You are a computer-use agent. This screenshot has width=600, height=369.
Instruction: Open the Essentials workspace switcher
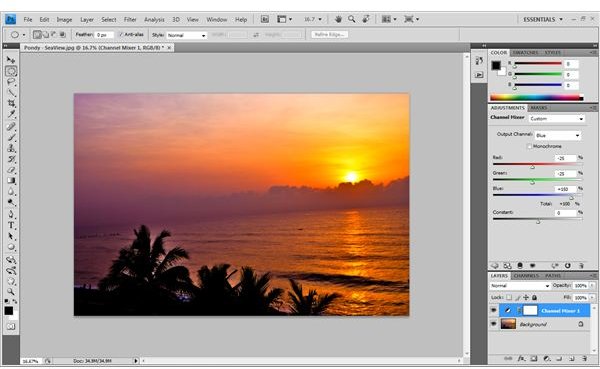click(x=543, y=19)
